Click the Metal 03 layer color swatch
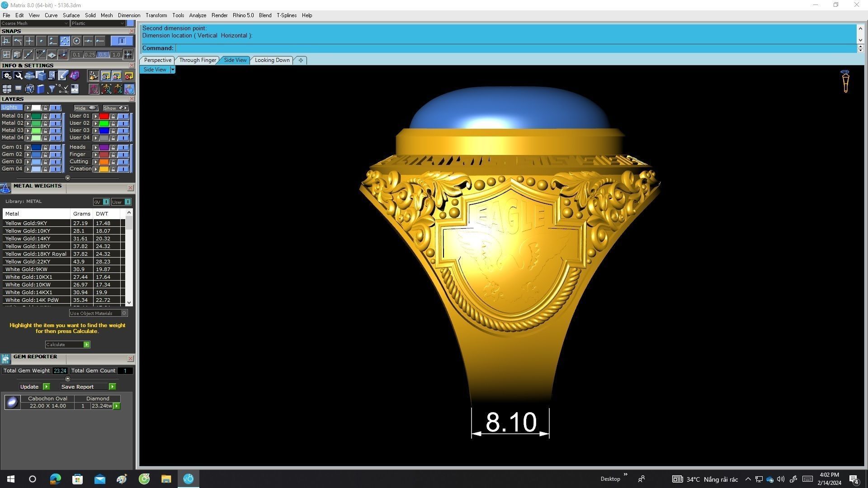Image resolution: width=868 pixels, height=488 pixels. 36,131
